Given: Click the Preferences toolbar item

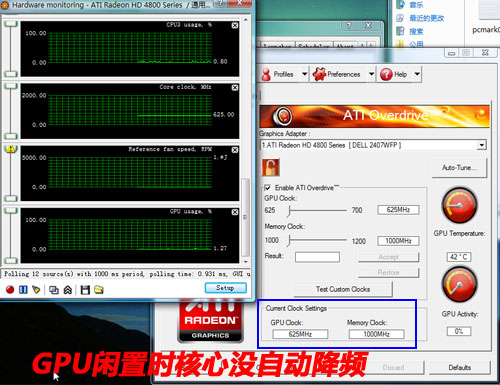Looking at the screenshot, I should pyautogui.click(x=337, y=74).
